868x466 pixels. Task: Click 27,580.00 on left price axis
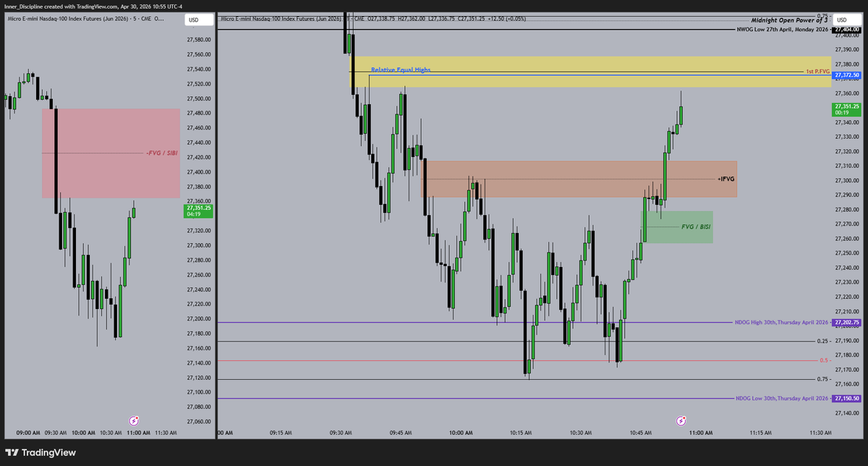198,40
